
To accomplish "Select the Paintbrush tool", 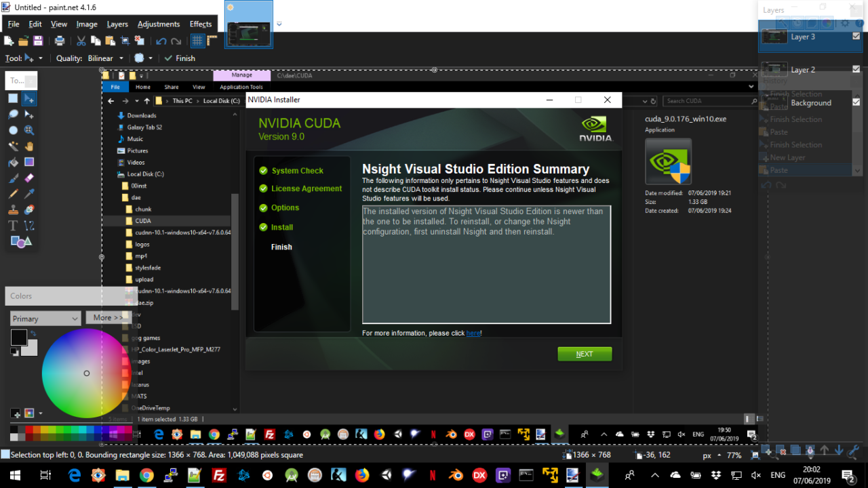I will [x=13, y=178].
